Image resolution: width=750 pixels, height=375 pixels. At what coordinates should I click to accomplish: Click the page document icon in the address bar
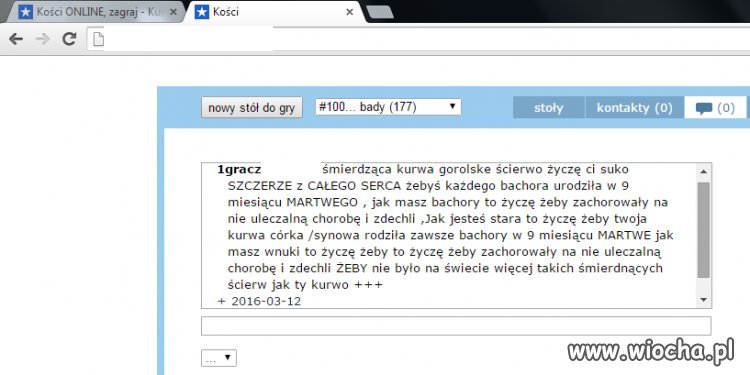(98, 39)
